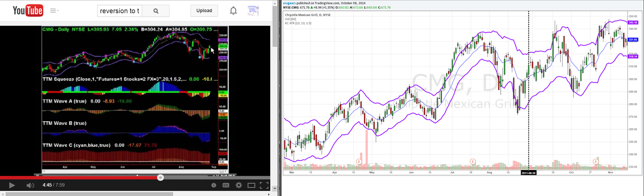Toggle theater mode
644x196 pixels.
252,186
